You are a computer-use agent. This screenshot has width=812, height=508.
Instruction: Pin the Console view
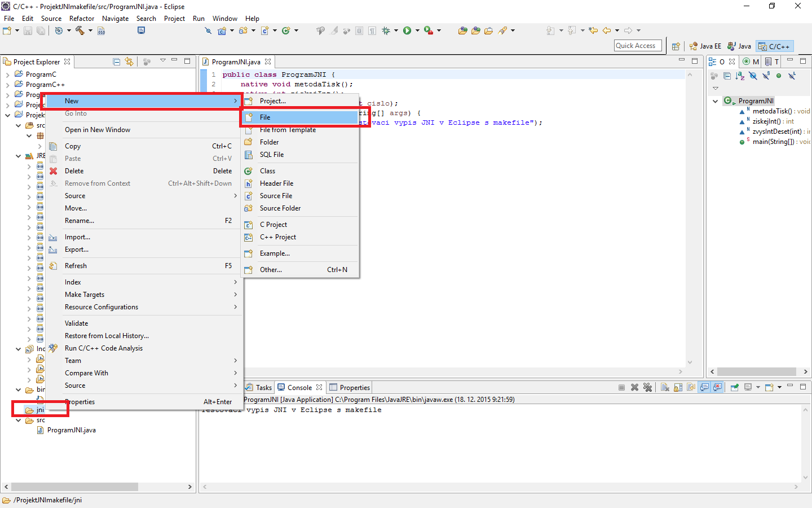(x=735, y=387)
